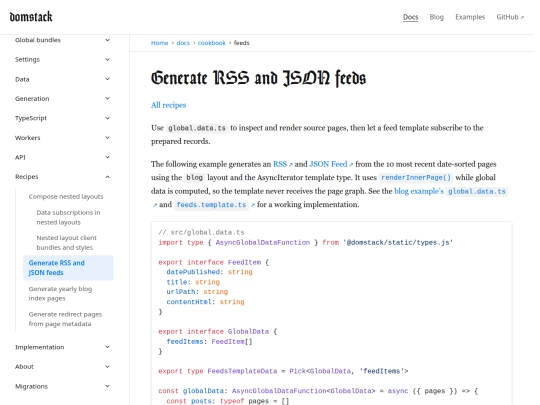Expand the Data sidebar section

(62, 79)
